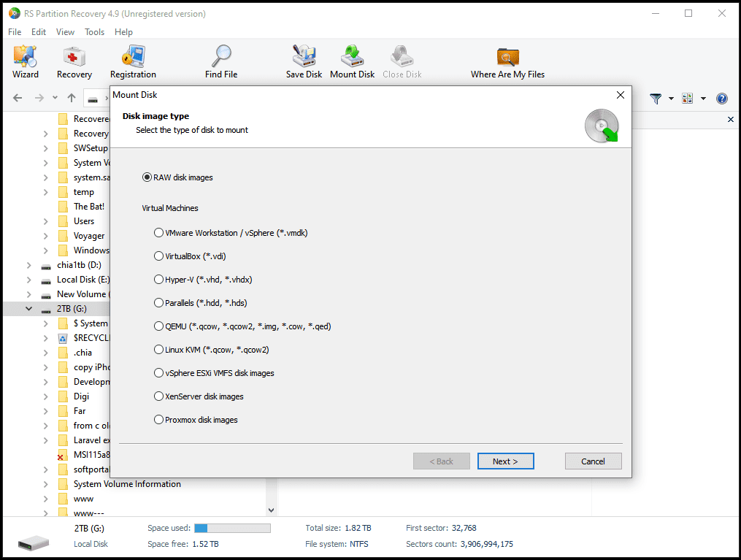Select VirtualBox (*.vdi) option
This screenshot has height=560, width=741.
(x=190, y=256)
